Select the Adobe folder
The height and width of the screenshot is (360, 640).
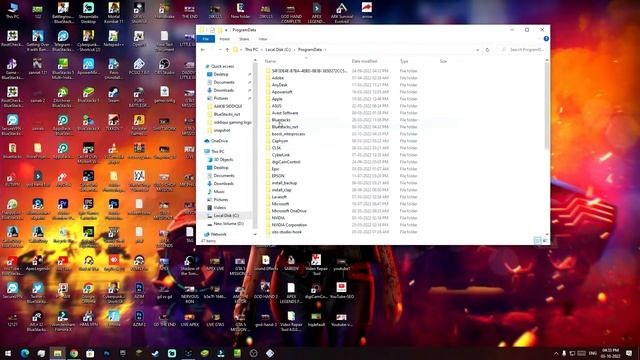coord(278,78)
